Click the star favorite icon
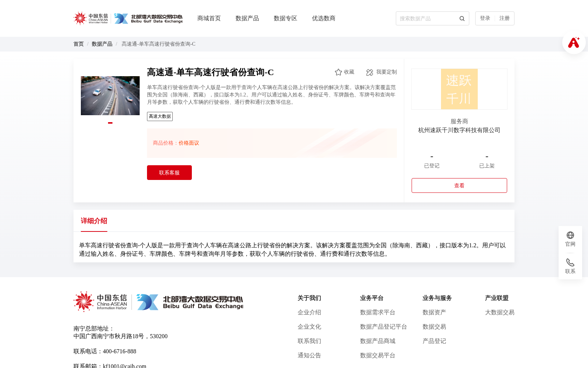Viewport: 588px width, 368px height. [338, 72]
